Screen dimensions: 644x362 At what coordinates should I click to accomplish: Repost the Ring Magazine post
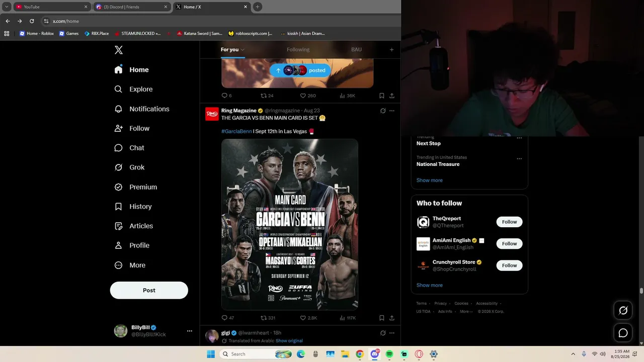pos(268,318)
